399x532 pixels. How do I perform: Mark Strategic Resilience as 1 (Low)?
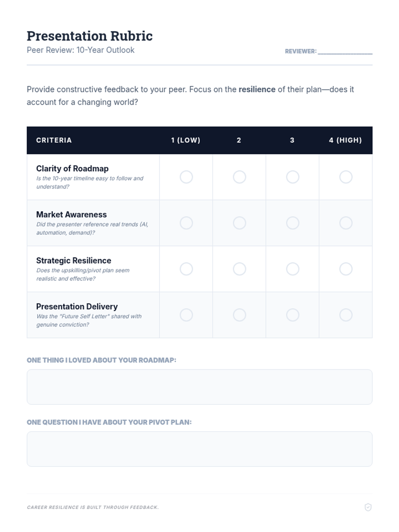(186, 269)
